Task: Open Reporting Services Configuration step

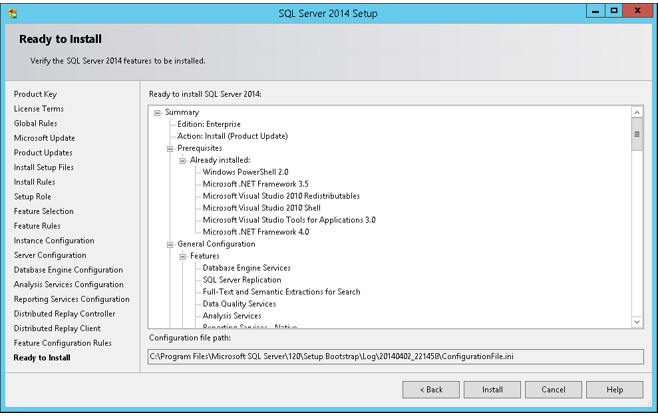Action: click(x=71, y=299)
